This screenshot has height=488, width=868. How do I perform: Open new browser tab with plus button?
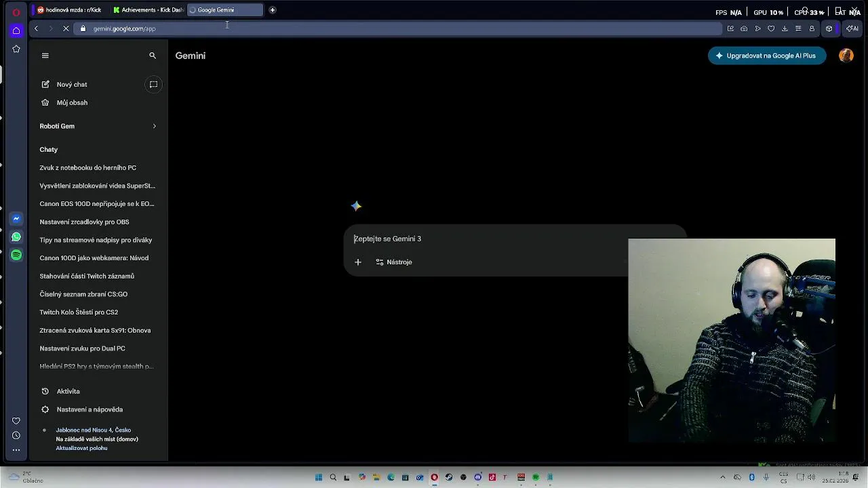pyautogui.click(x=272, y=10)
